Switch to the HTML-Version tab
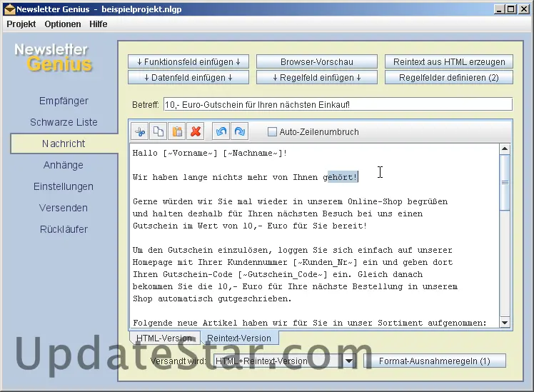The width and height of the screenshot is (534, 392). 164,338
